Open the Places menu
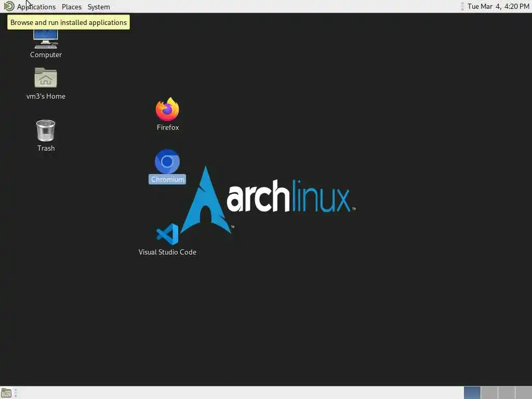The height and width of the screenshot is (399, 532). (x=72, y=7)
